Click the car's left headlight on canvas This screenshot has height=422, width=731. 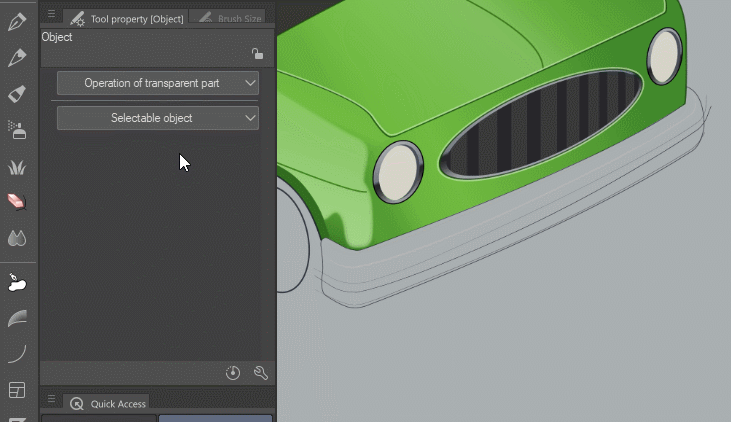tap(398, 171)
